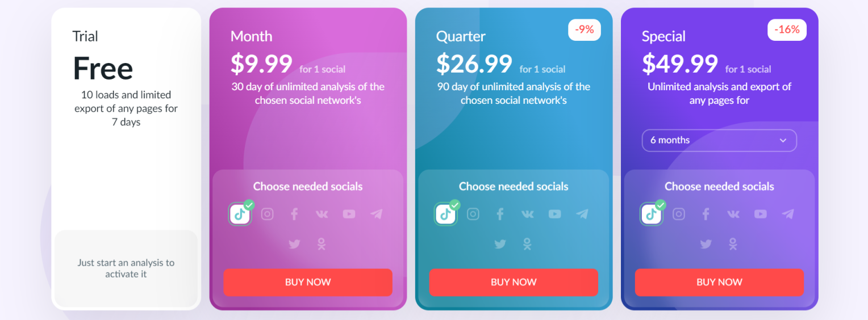Choose Facebook icon in Month plan

(x=294, y=214)
